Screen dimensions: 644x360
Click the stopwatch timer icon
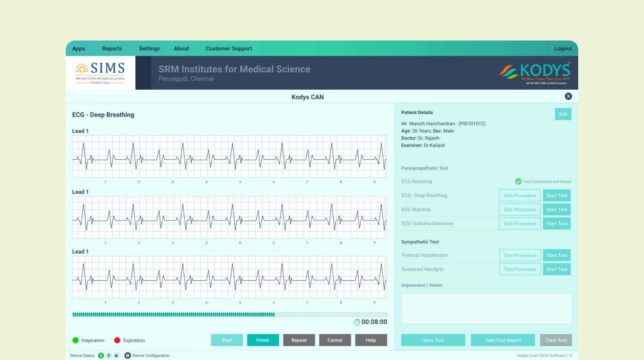click(x=357, y=322)
